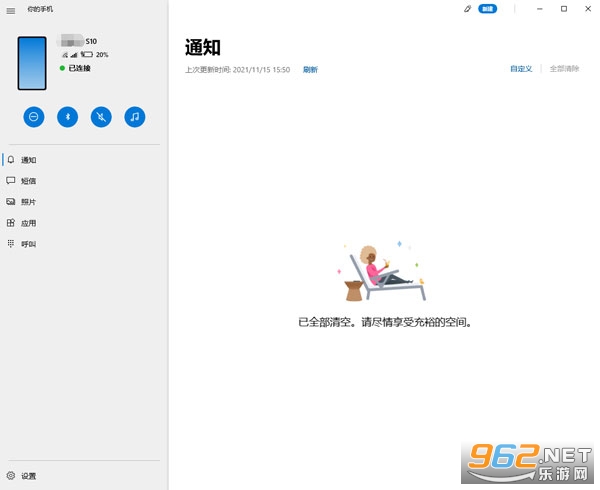The height and width of the screenshot is (490, 600).
Task: Select the 通知 bell icon
Action: 11,160
